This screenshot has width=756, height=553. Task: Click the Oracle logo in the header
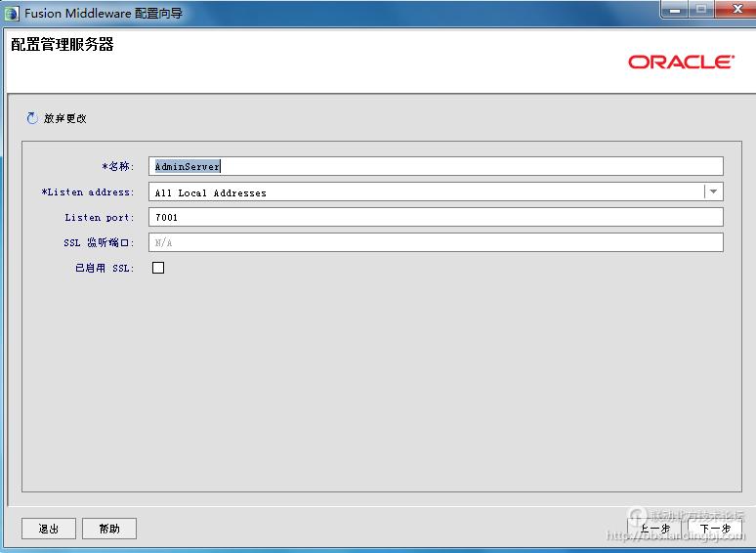coord(681,62)
